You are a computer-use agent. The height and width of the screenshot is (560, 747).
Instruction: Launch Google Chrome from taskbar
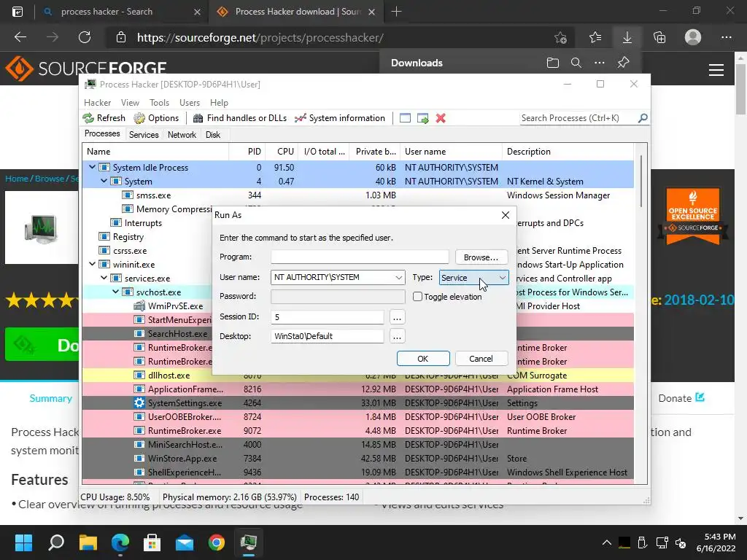pyautogui.click(x=216, y=542)
